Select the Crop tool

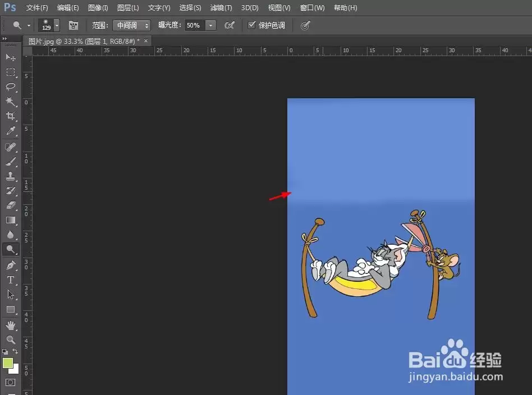click(x=11, y=116)
